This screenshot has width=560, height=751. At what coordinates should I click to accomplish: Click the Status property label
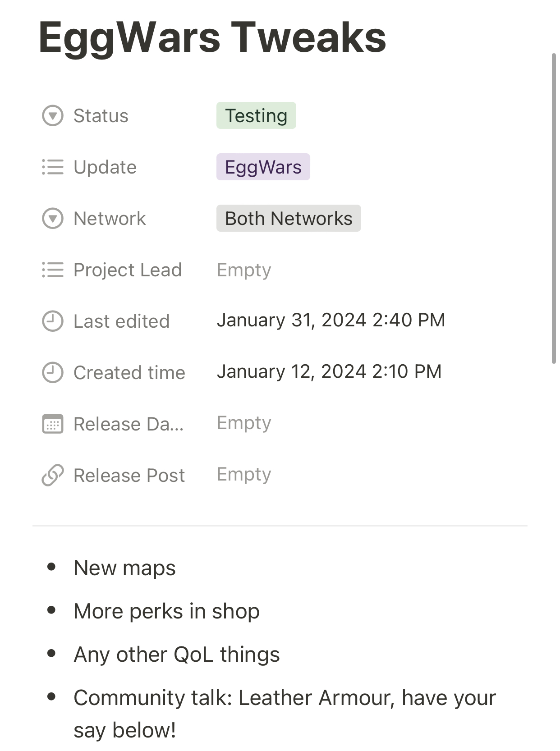(x=101, y=116)
